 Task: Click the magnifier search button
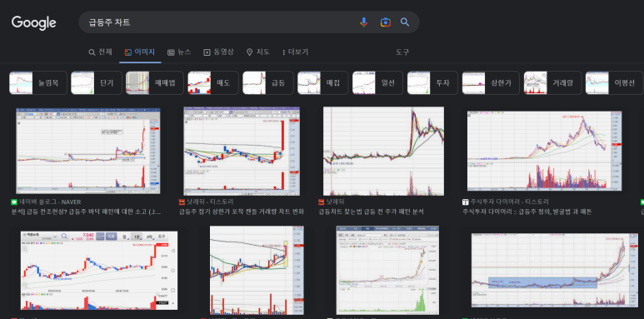pos(405,22)
